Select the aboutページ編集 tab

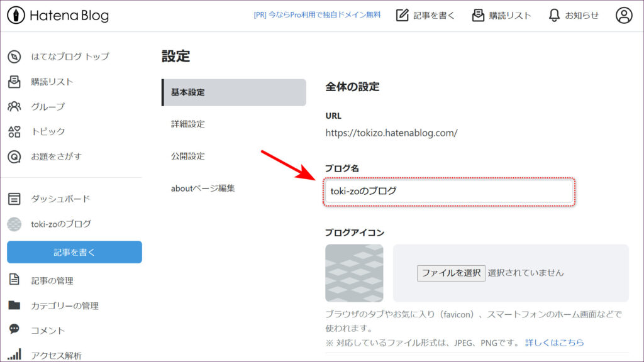(x=203, y=188)
